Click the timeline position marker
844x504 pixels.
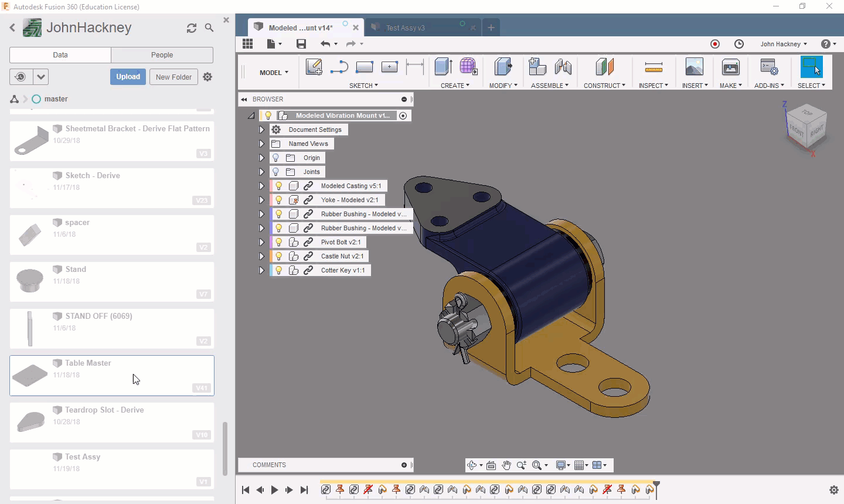tap(656, 490)
